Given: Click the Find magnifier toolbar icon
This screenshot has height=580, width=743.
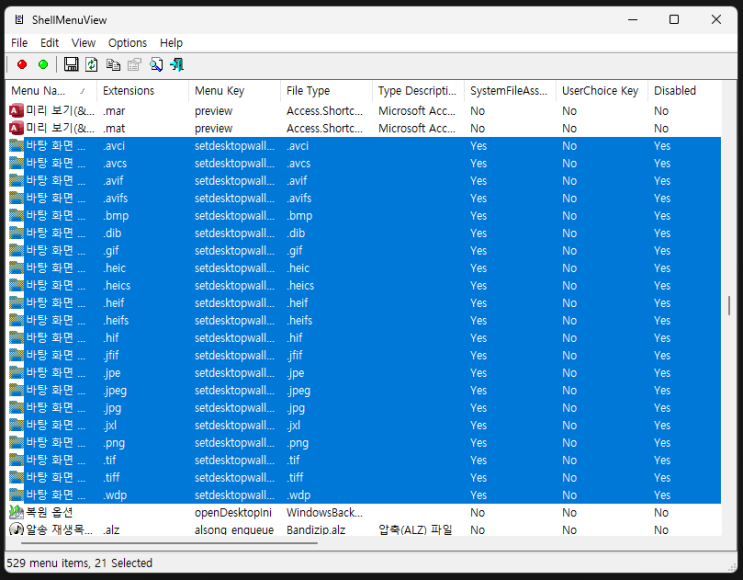Looking at the screenshot, I should pyautogui.click(x=156, y=64).
